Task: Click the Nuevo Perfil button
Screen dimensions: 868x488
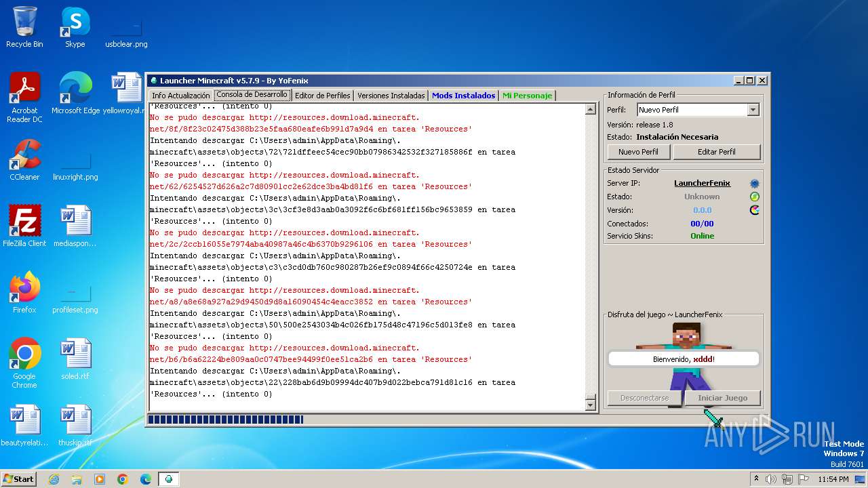Action: [638, 152]
